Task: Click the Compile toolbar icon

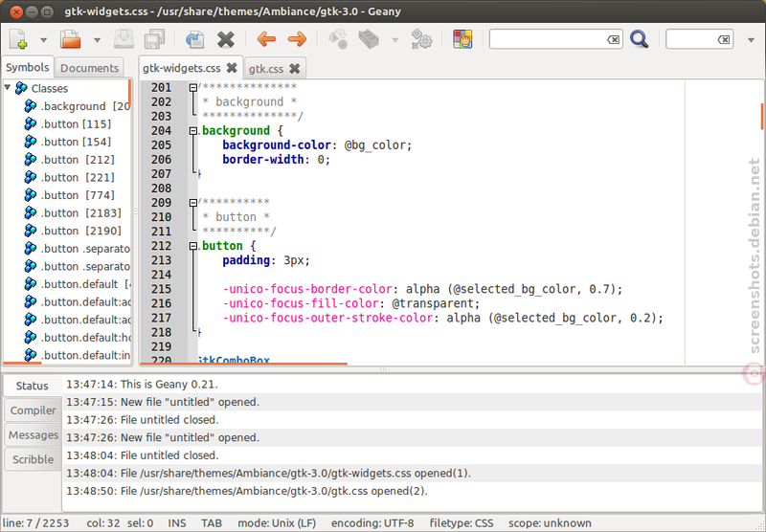Action: click(338, 39)
